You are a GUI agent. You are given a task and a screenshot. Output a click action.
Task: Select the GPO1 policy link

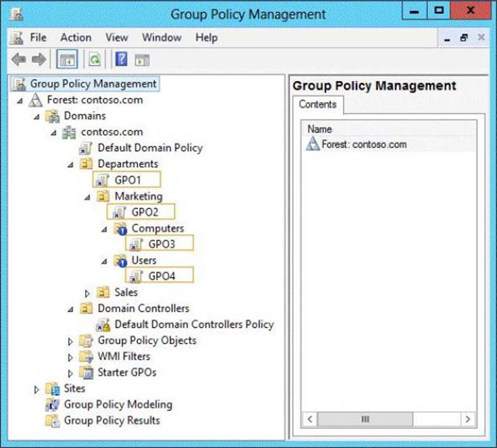(128, 180)
